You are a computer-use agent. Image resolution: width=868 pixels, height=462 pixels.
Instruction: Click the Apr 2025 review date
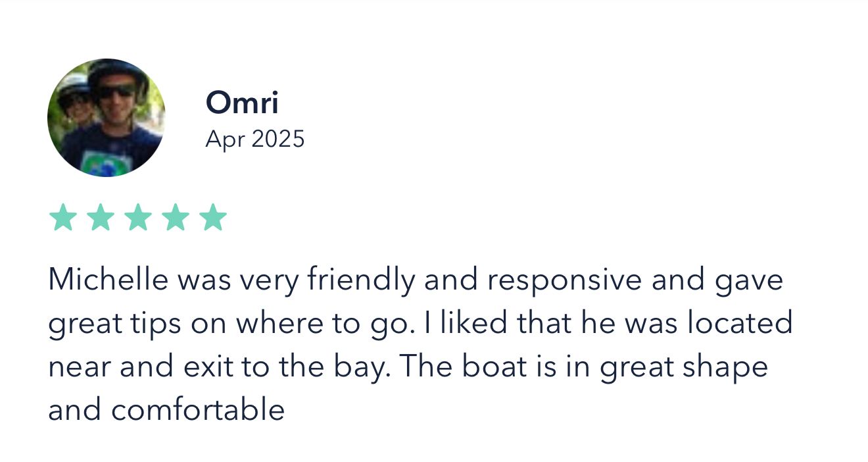(254, 139)
